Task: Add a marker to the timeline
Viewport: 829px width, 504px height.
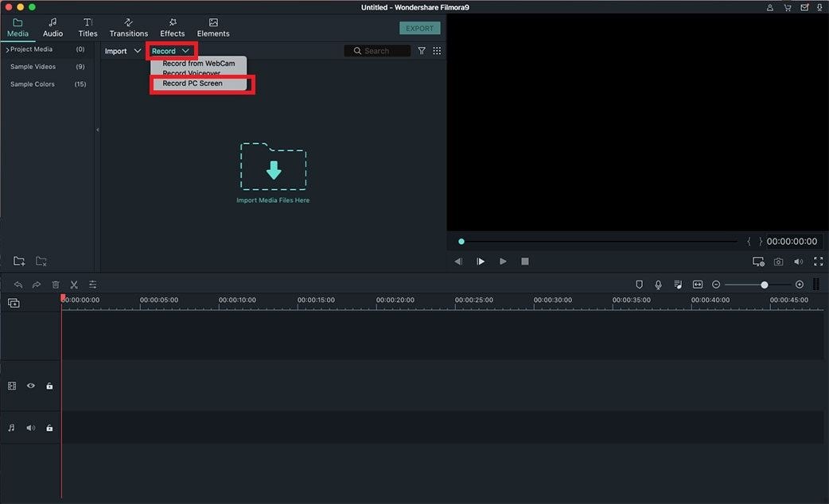Action: (639, 285)
